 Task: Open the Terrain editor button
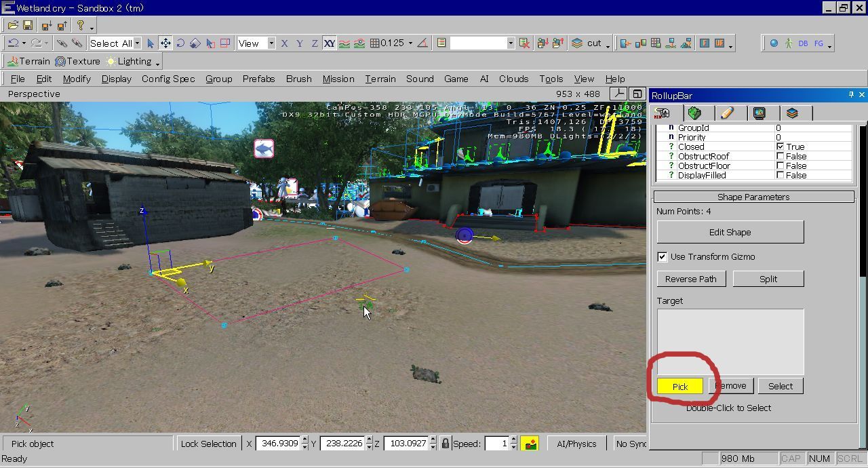point(28,61)
